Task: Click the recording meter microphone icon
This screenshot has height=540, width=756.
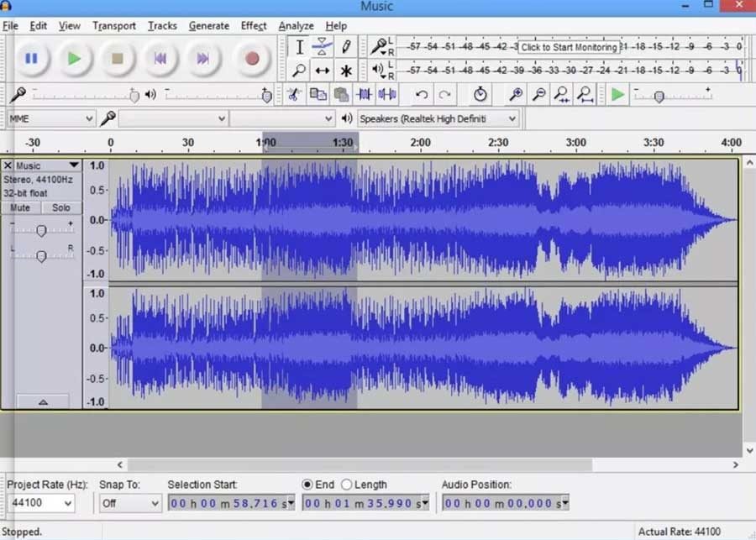Action: click(378, 46)
